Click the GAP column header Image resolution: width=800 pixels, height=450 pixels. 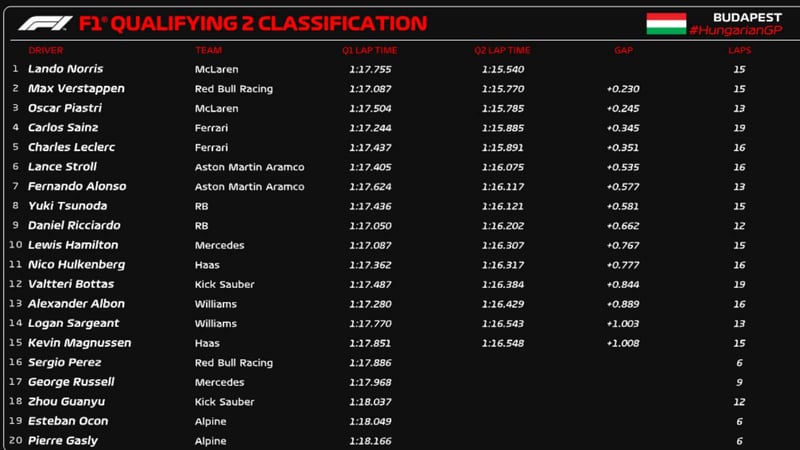[623, 49]
